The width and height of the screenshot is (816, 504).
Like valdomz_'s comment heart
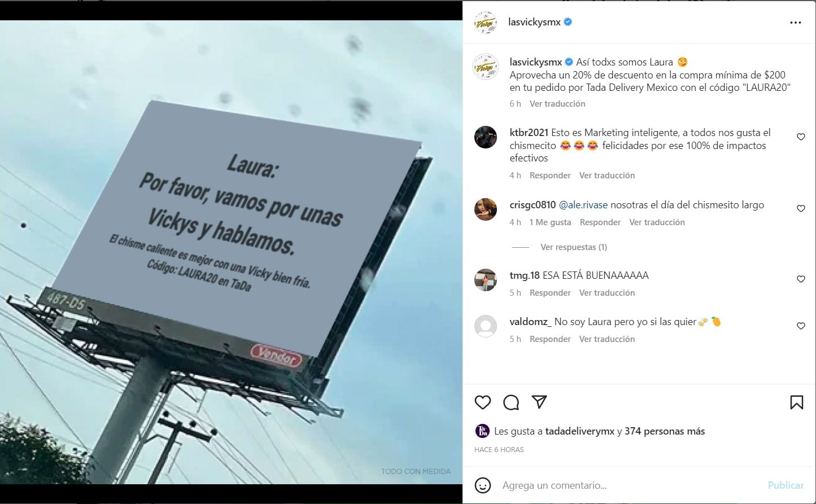pos(801,326)
